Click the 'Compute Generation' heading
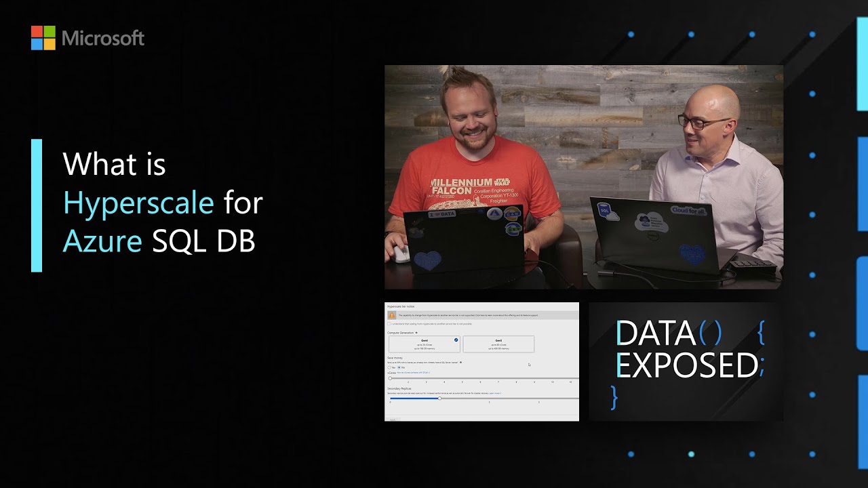868x488 pixels. [400, 333]
